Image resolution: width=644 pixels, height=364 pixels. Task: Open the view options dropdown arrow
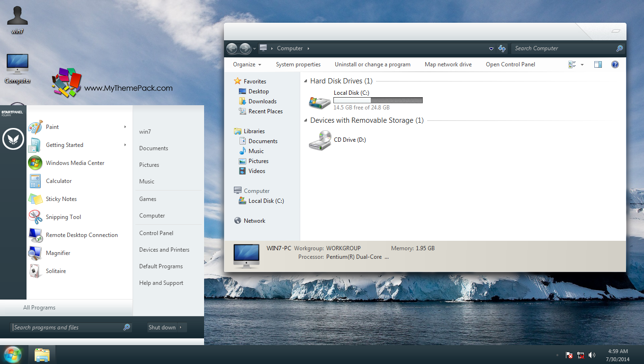click(582, 64)
